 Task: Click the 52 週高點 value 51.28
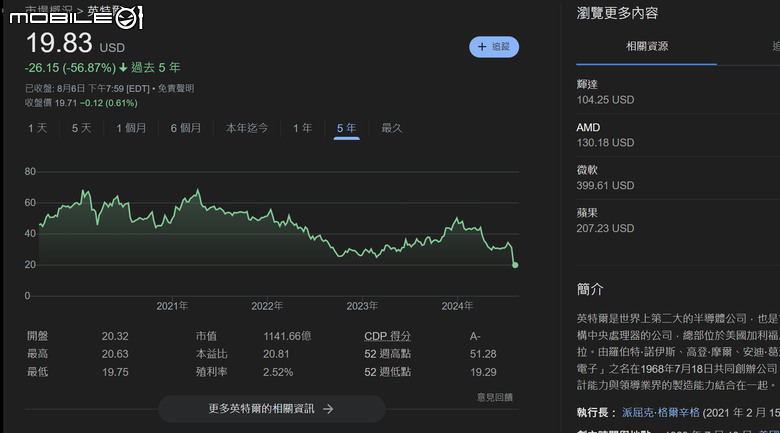(x=483, y=354)
